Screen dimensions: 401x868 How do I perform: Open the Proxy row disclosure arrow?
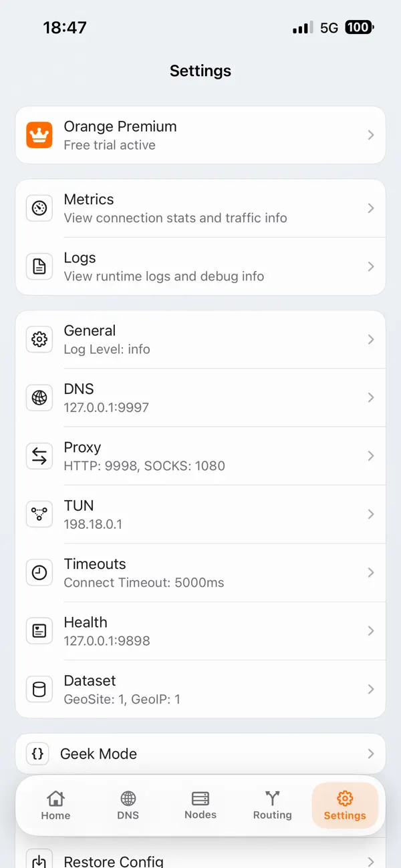(x=372, y=456)
